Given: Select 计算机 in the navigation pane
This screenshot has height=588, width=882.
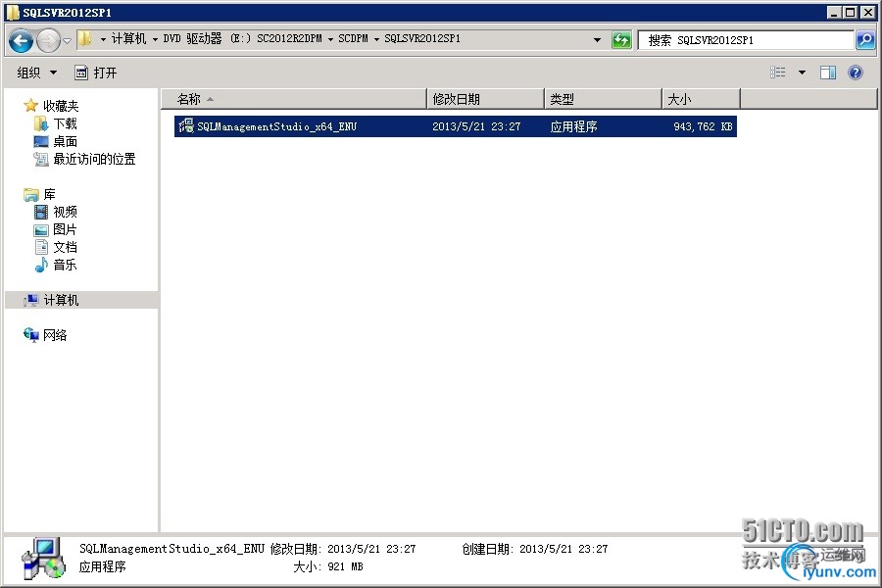Looking at the screenshot, I should pyautogui.click(x=61, y=300).
